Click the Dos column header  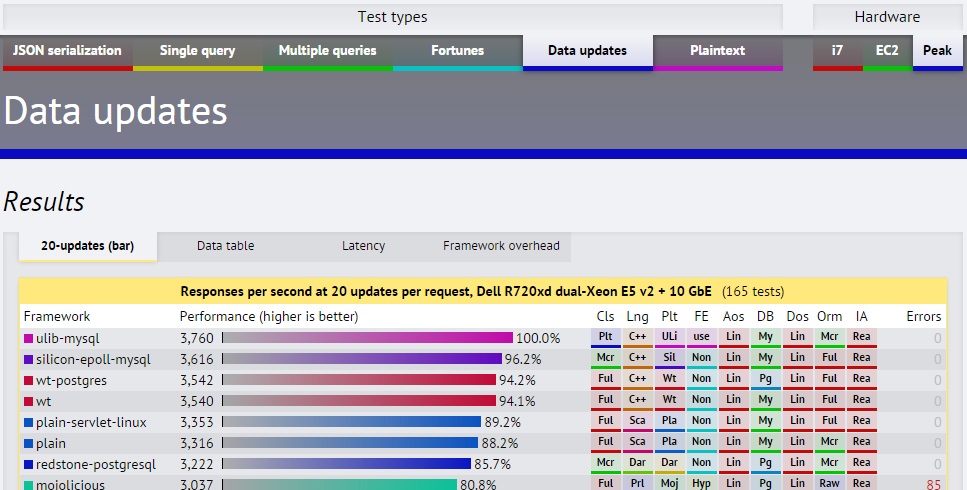(797, 316)
